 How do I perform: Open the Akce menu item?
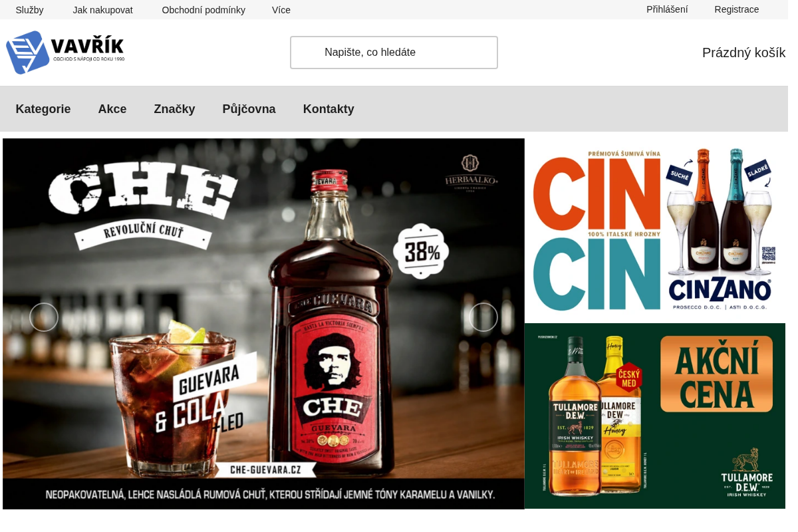[x=112, y=109]
